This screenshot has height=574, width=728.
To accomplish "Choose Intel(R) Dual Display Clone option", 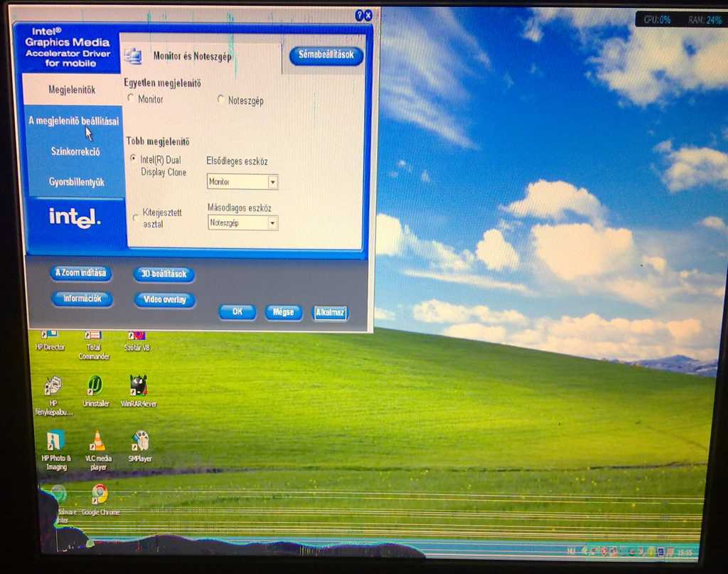I will pyautogui.click(x=133, y=159).
